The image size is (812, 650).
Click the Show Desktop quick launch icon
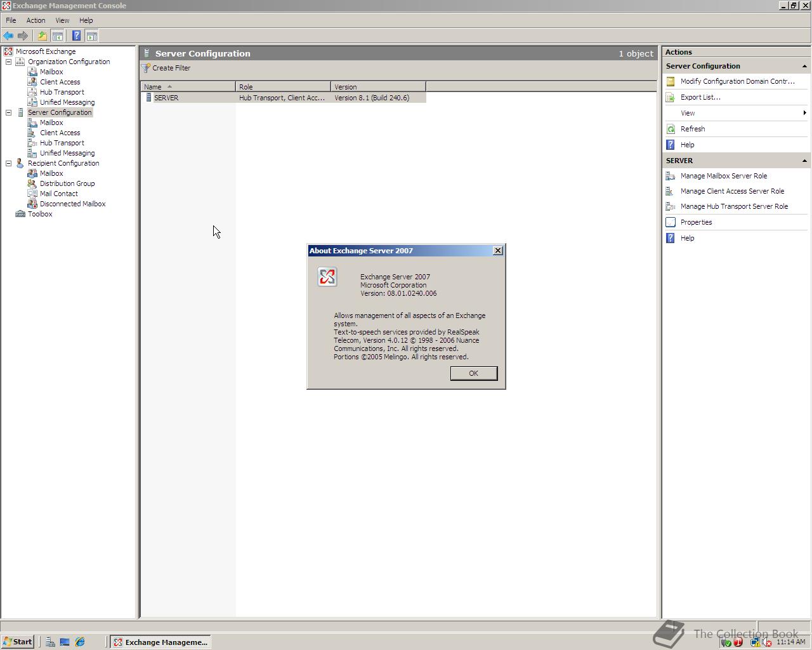tap(65, 642)
